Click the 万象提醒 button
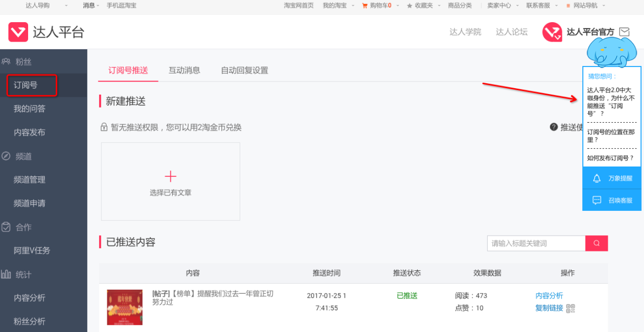The width and height of the screenshot is (644, 332). [x=612, y=178]
